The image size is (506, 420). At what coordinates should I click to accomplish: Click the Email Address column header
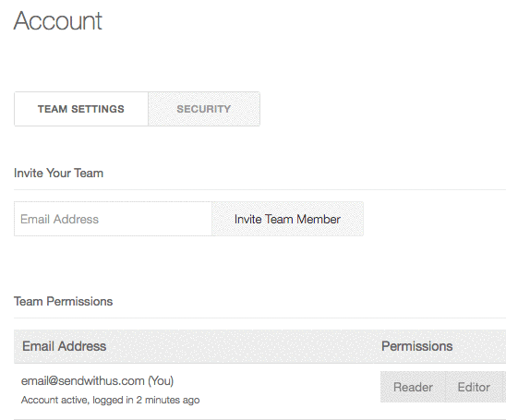[65, 346]
